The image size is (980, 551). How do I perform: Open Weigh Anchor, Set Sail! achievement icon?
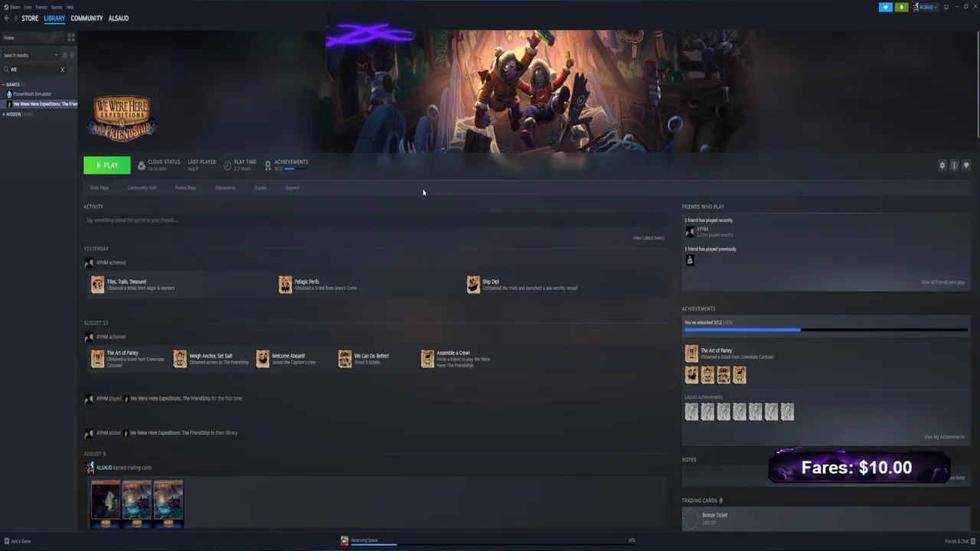[x=180, y=359]
